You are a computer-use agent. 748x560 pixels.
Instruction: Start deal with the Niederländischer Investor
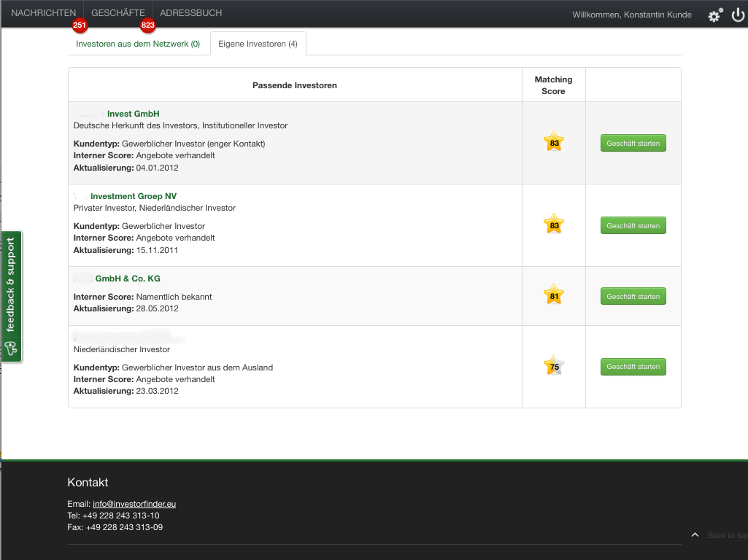click(633, 367)
